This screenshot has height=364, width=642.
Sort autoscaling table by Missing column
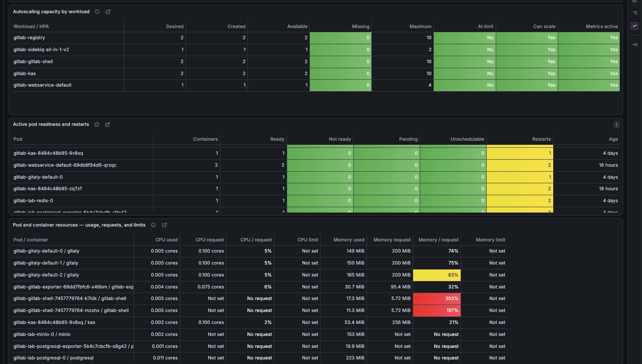pos(361,26)
